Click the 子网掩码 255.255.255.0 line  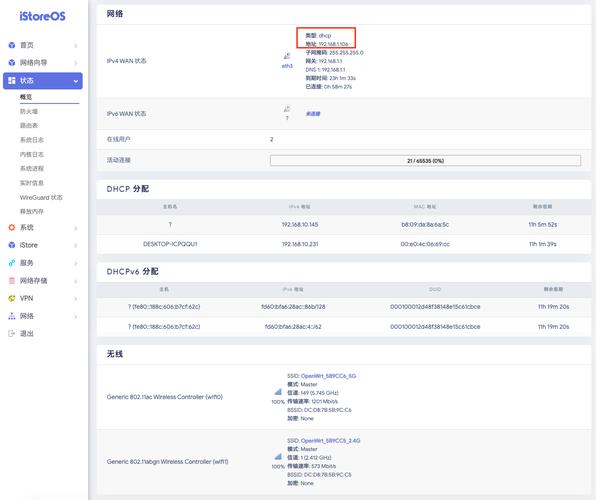pyautogui.click(x=334, y=52)
